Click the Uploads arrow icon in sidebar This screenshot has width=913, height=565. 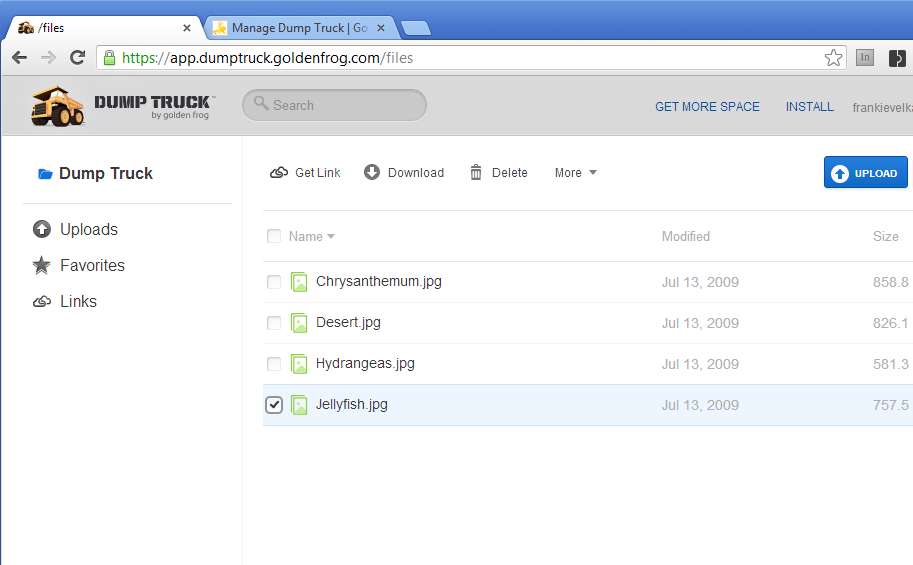click(x=41, y=229)
